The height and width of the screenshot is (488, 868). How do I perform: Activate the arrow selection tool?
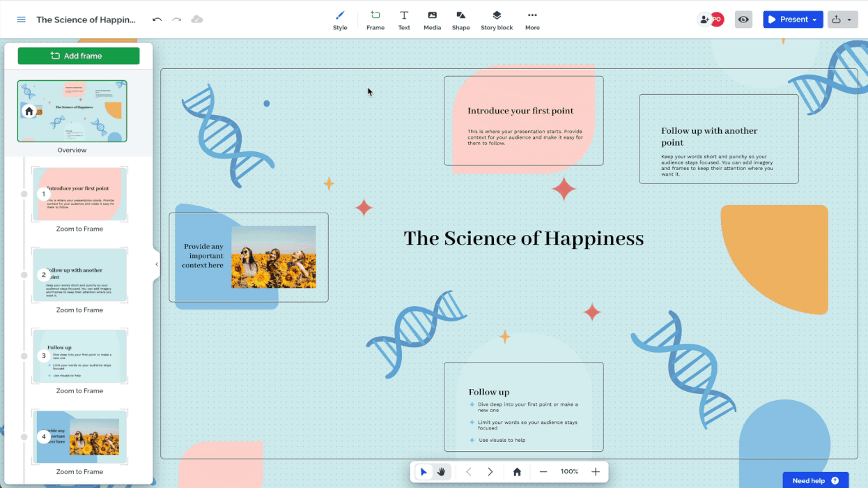click(424, 472)
